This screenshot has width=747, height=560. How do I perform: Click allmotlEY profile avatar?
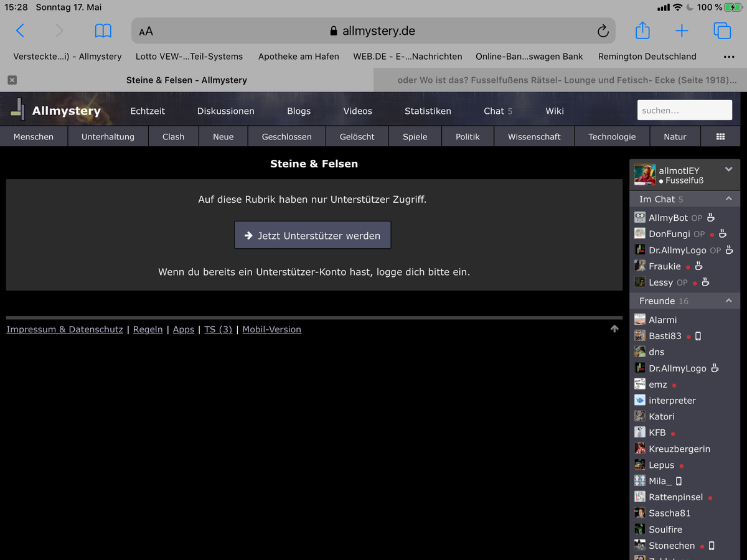[x=645, y=175]
